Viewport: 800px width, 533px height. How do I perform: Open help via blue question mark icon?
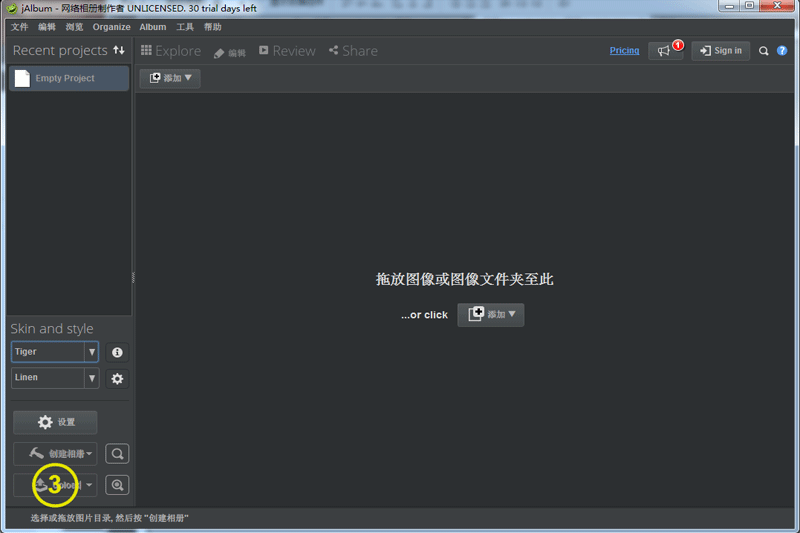(x=782, y=51)
